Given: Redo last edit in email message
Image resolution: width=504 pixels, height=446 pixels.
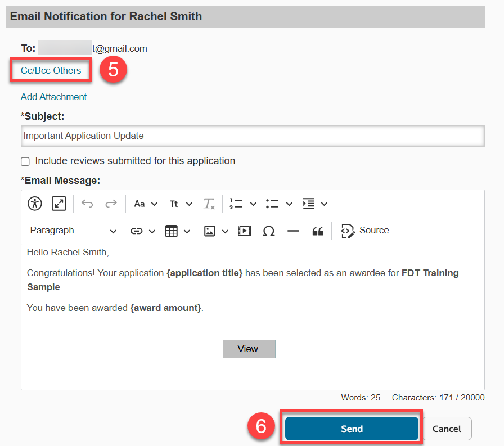Looking at the screenshot, I should click(111, 204).
